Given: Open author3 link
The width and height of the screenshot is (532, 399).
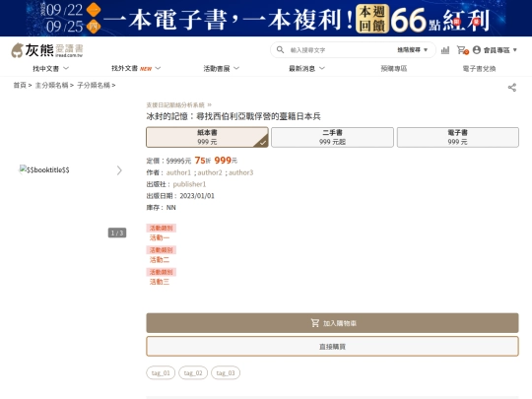Looking at the screenshot, I should pyautogui.click(x=241, y=172).
